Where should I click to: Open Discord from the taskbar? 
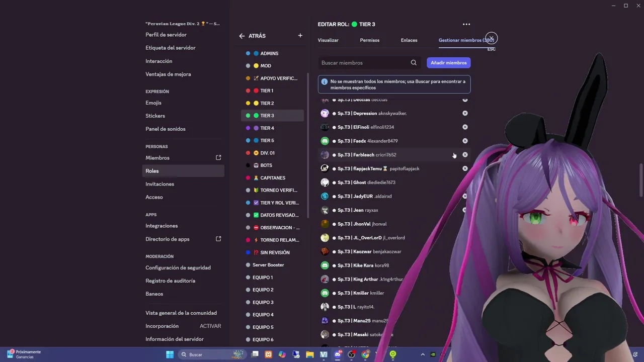[x=338, y=354]
